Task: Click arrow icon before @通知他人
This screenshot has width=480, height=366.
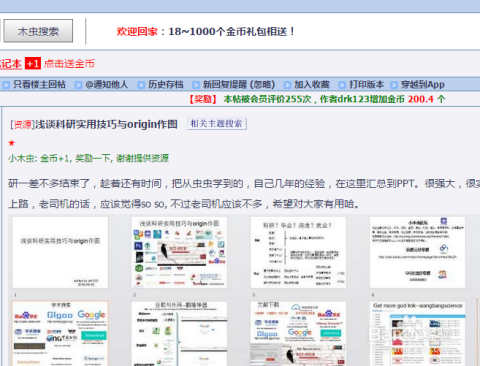Action: 78,85
